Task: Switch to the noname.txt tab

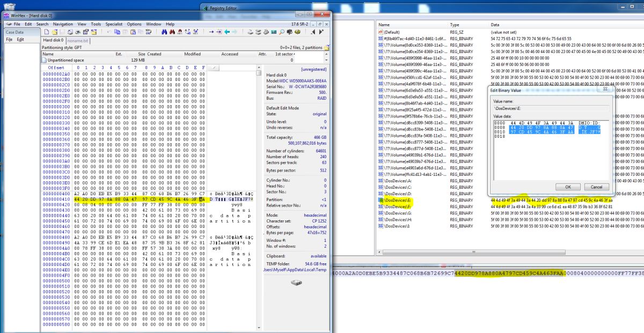Action: pos(78,40)
